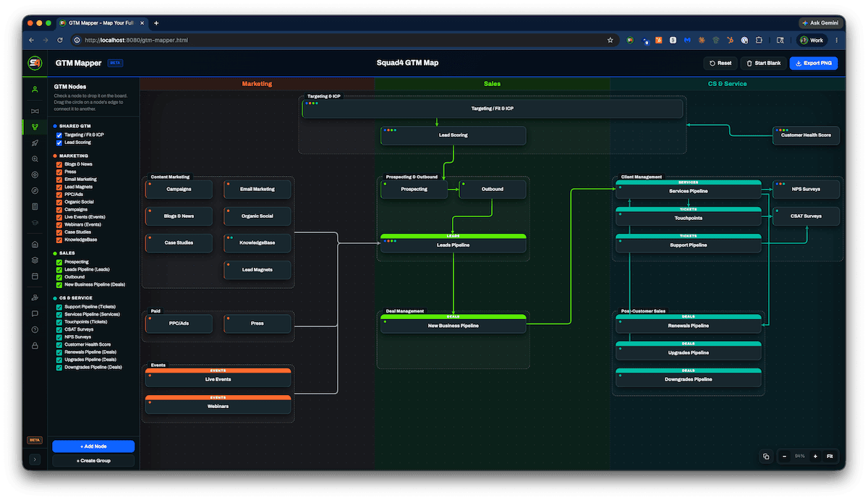The image size is (868, 500).
Task: Click the compass icon in sidebar
Action: click(35, 190)
